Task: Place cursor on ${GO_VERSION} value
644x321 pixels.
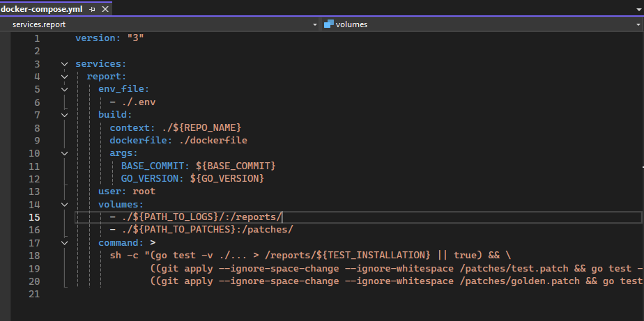Action: (230, 179)
